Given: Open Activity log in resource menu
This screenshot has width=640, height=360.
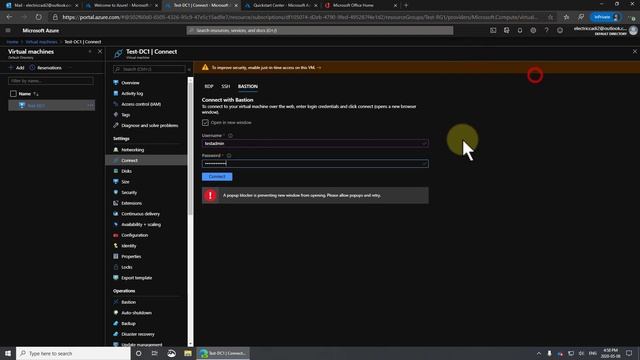Looking at the screenshot, I should click(x=132, y=93).
